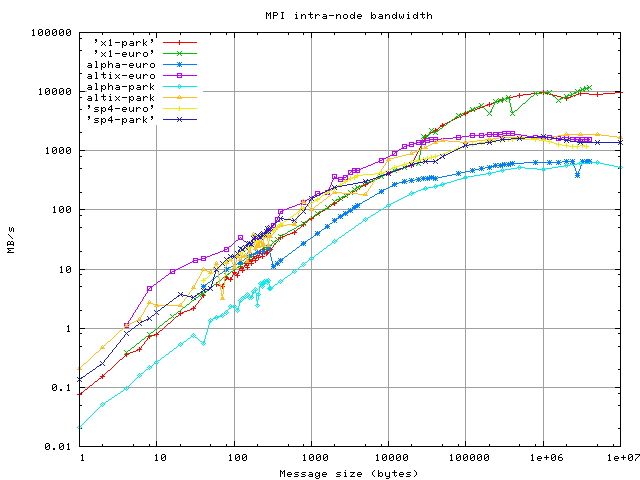Click the x-axis tick label 10

[x=160, y=458]
